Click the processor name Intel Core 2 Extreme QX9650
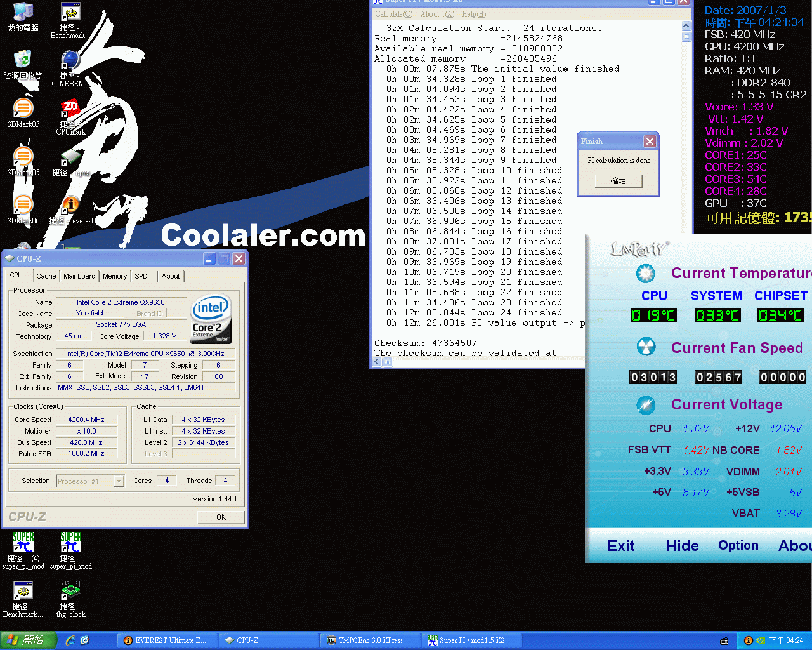 (x=121, y=302)
